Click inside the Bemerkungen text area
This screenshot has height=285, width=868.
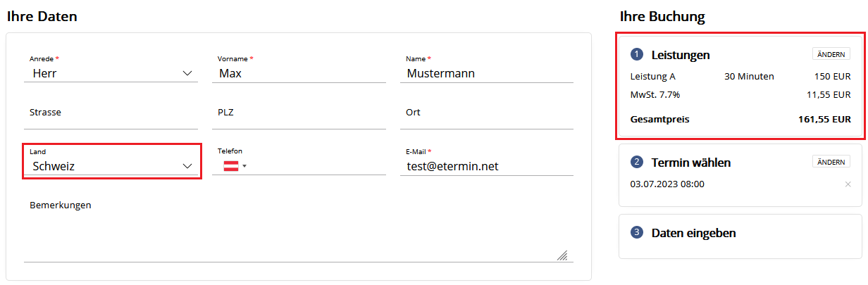point(299,229)
